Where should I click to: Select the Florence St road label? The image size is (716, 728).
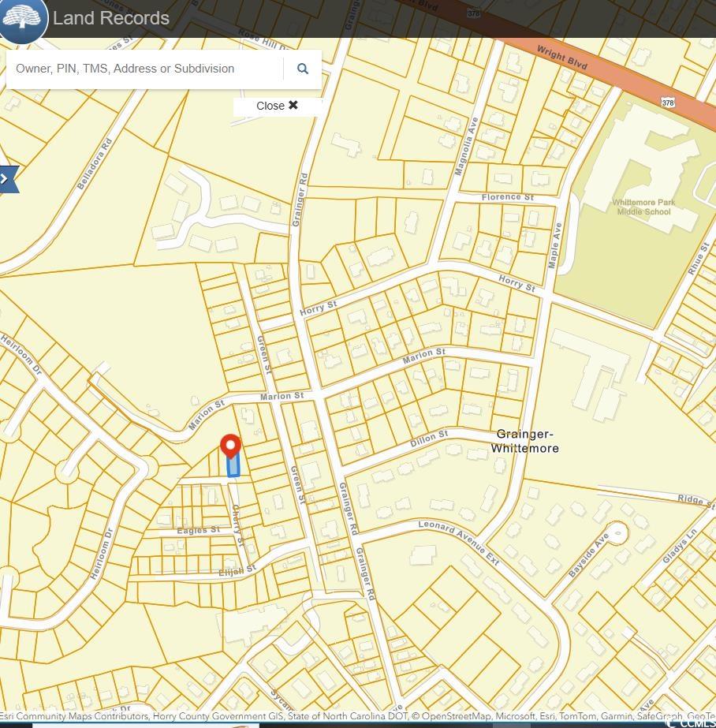508,196
